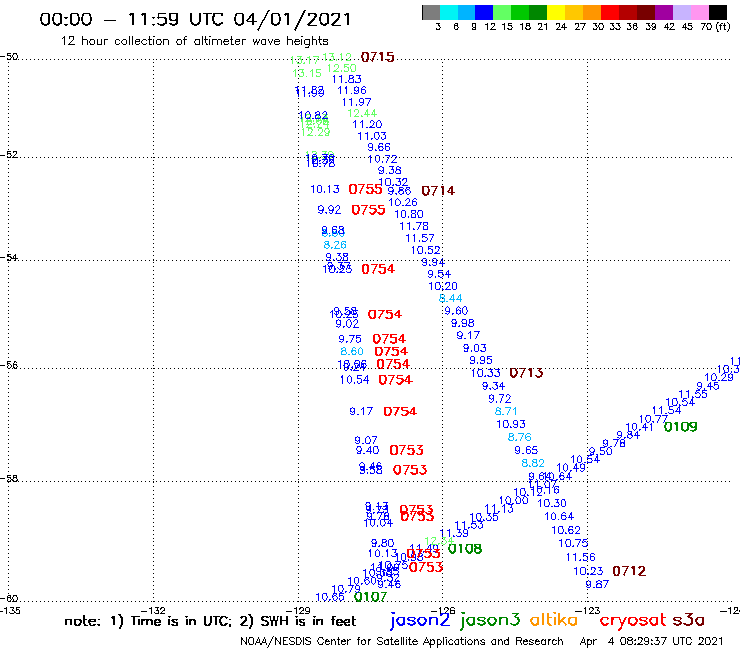Select the longitude axis label '-129'
This screenshot has height=650, width=740.
click(298, 611)
